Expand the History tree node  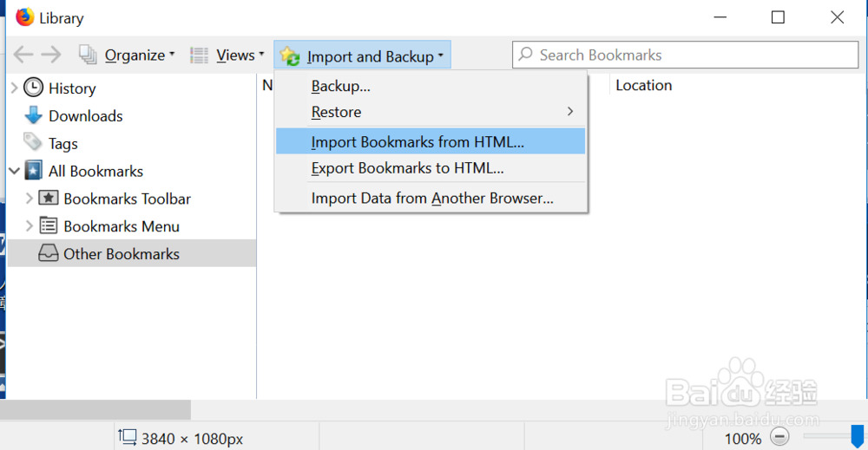click(14, 88)
